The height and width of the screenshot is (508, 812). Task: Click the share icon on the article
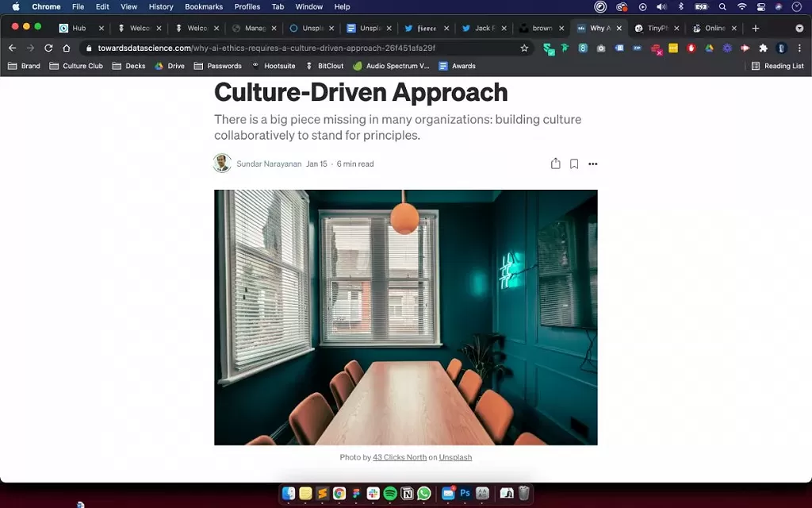[x=555, y=164]
